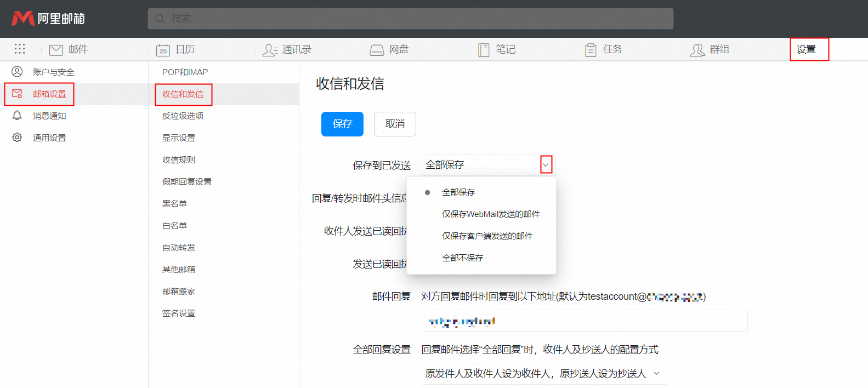Choose 仅保存WebMail发送的邮件 option
This screenshot has height=388, width=868.
[491, 214]
